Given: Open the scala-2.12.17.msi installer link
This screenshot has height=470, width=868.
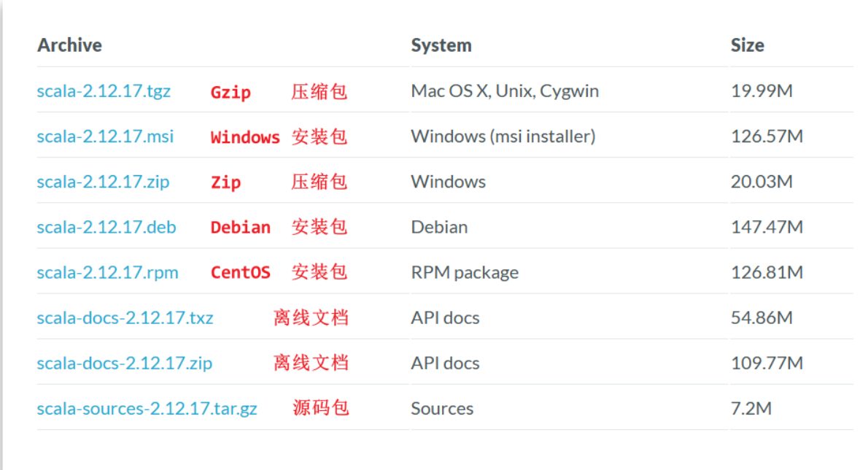Looking at the screenshot, I should 105,136.
